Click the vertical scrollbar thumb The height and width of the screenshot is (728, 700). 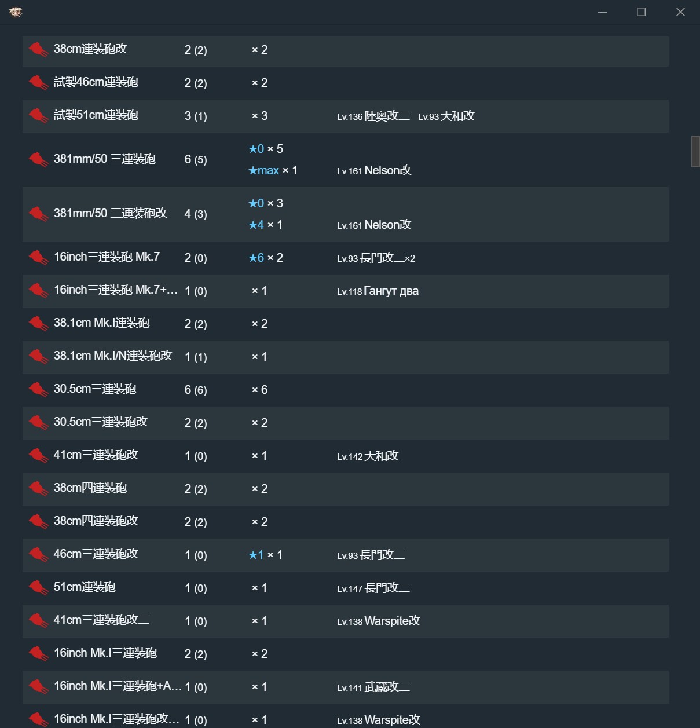[x=695, y=151]
